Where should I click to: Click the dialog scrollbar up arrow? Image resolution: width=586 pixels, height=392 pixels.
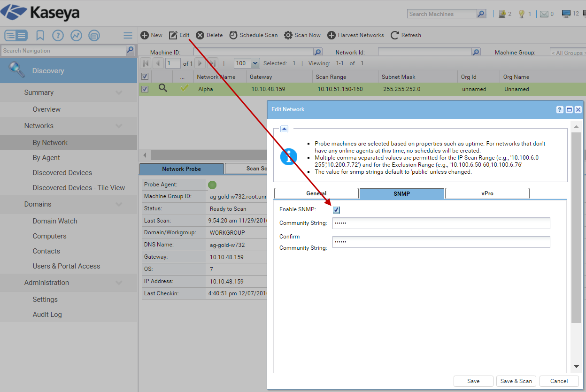click(576, 126)
